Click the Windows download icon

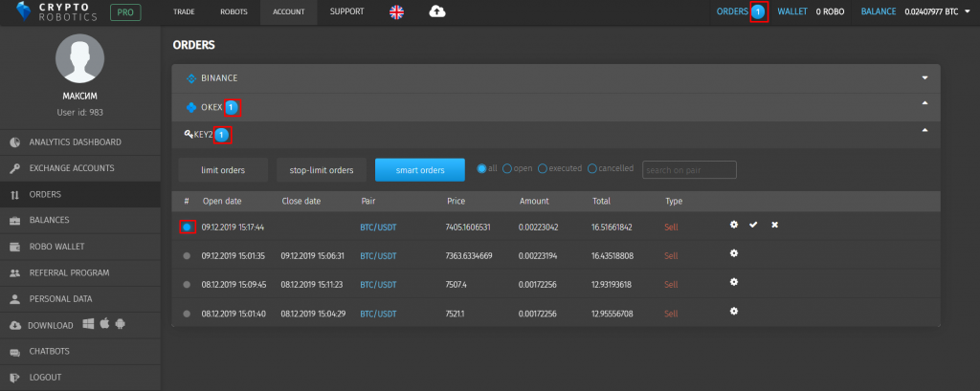[x=88, y=324]
